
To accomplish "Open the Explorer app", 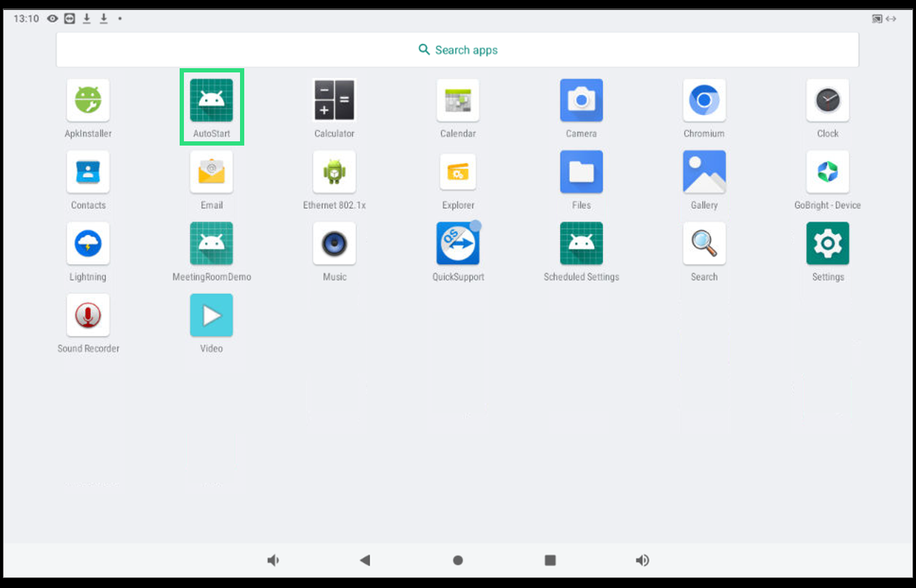I will [458, 172].
